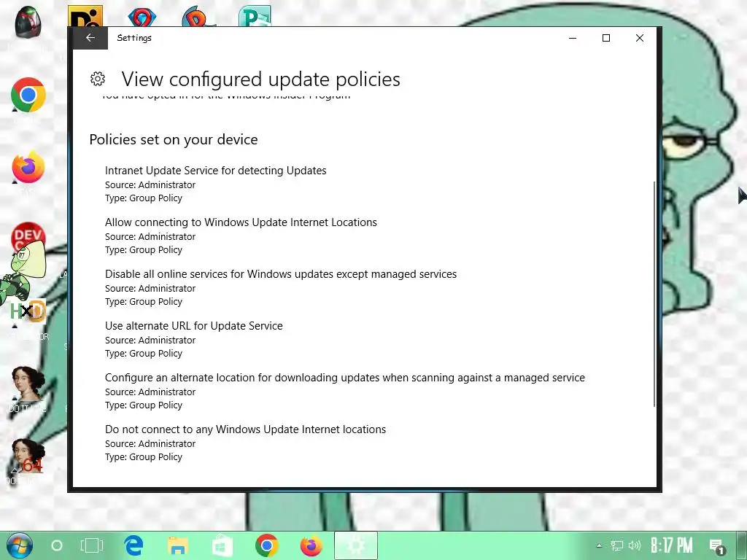The image size is (747, 560).
Task: Select the yellow D desktop icon
Action: (x=85, y=16)
